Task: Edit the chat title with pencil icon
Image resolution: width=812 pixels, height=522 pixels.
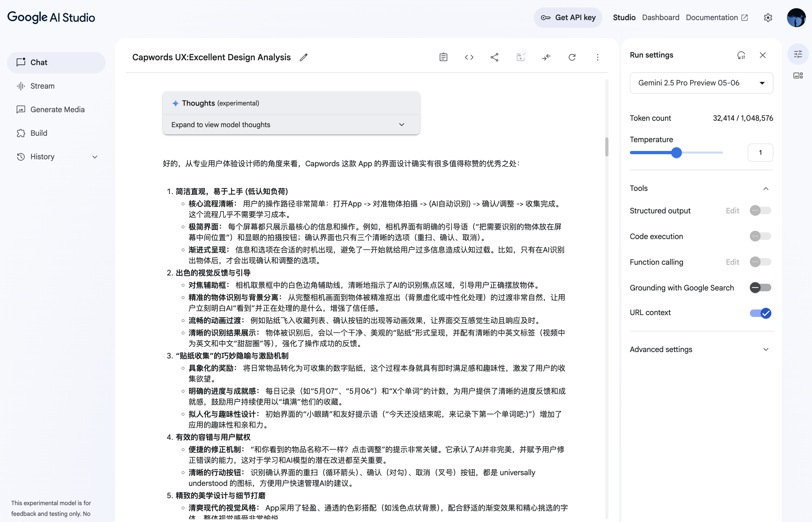Action: point(303,57)
